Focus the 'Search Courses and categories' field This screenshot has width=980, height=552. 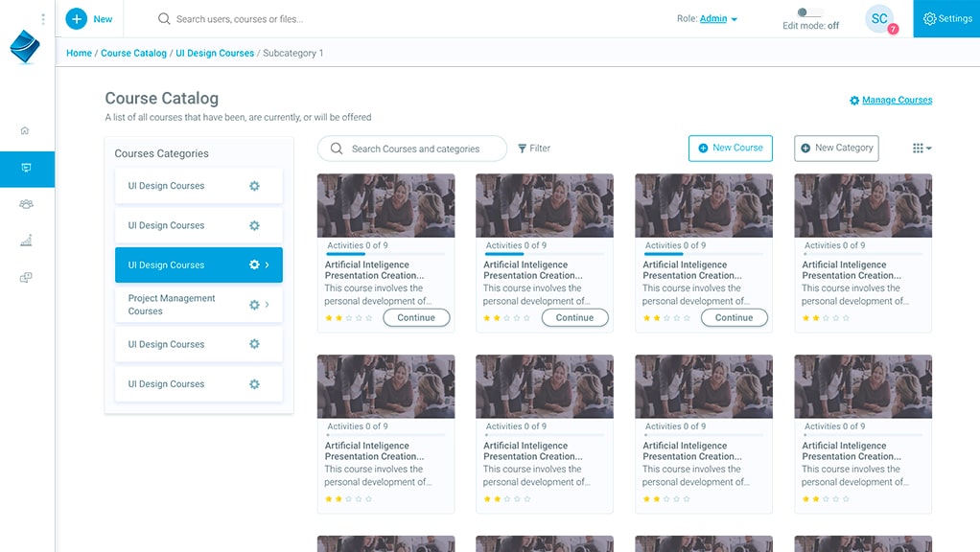tap(412, 149)
